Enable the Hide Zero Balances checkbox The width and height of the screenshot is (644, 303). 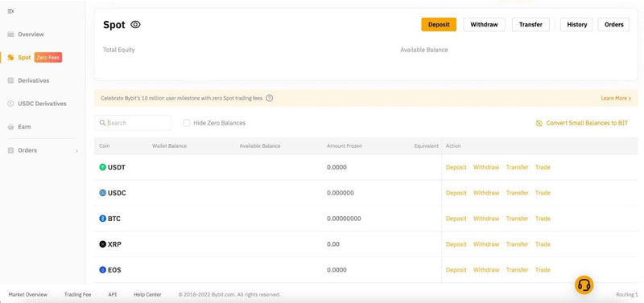tap(187, 123)
